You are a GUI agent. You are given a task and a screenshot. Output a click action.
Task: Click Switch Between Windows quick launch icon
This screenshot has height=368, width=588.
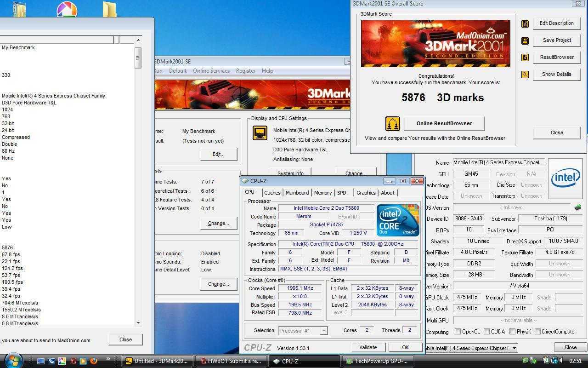pyautogui.click(x=51, y=361)
